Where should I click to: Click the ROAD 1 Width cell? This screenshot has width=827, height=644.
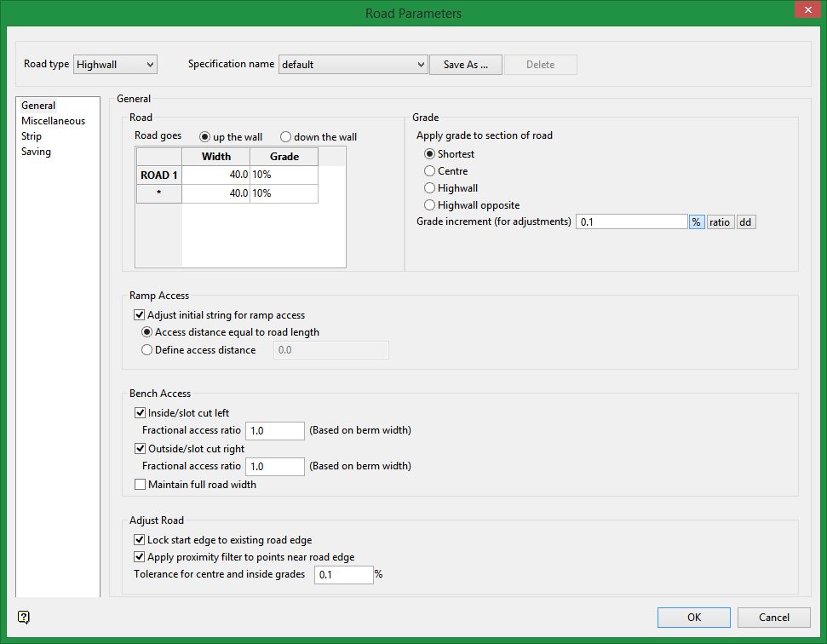click(x=215, y=175)
